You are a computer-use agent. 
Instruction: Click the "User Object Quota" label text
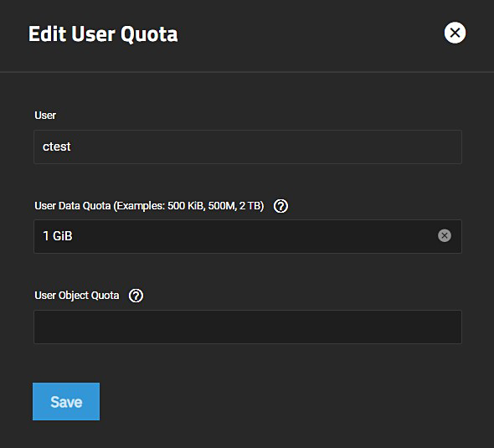click(x=77, y=296)
